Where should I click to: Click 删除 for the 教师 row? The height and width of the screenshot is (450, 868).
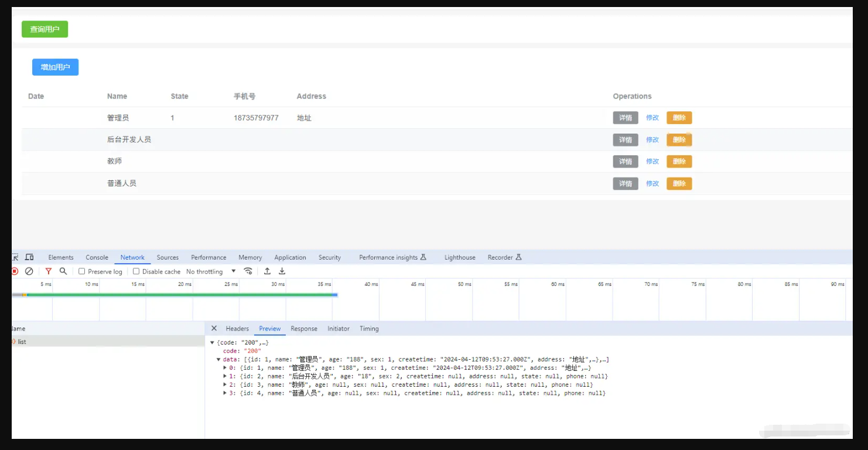(679, 162)
